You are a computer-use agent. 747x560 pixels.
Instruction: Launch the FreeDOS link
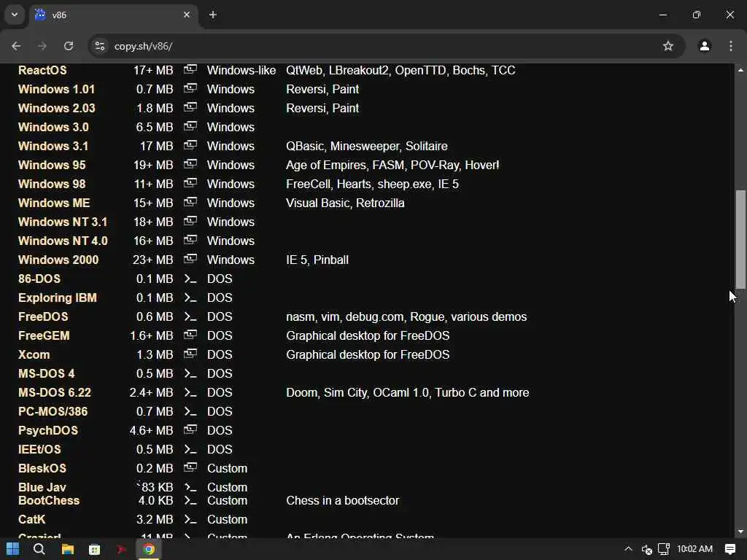[x=43, y=317]
